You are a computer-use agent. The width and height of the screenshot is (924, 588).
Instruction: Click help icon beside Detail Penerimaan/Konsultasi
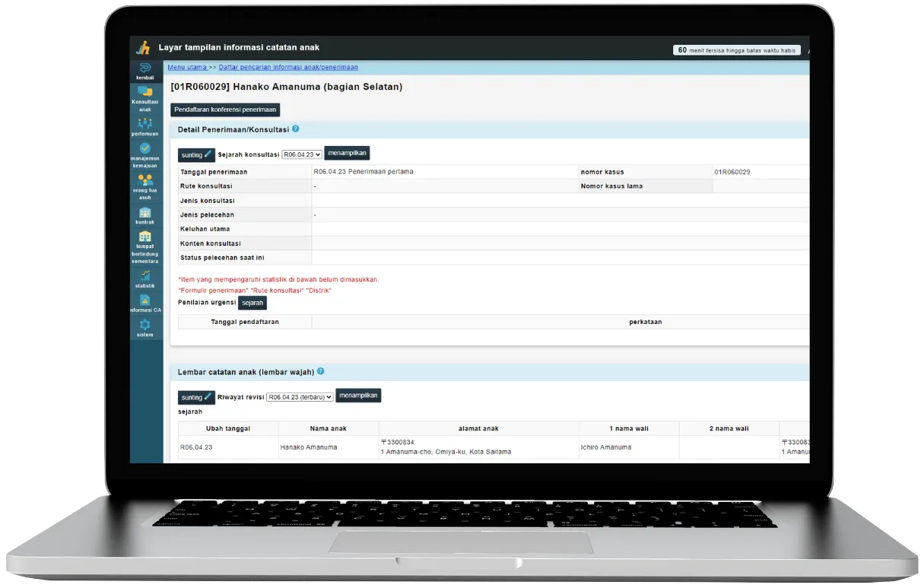pyautogui.click(x=296, y=129)
